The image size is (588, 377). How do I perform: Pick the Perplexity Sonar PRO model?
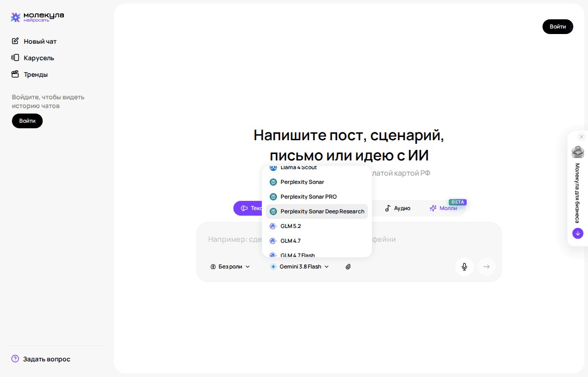[x=317, y=197]
